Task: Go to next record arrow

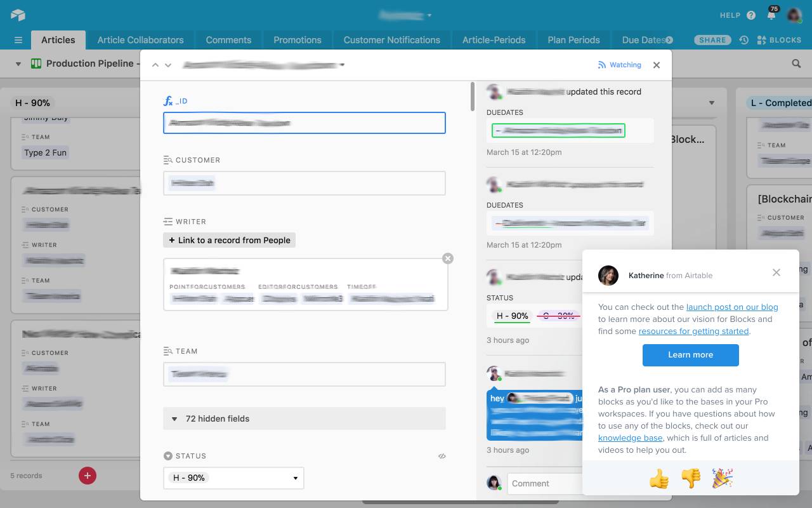Action: (x=168, y=65)
